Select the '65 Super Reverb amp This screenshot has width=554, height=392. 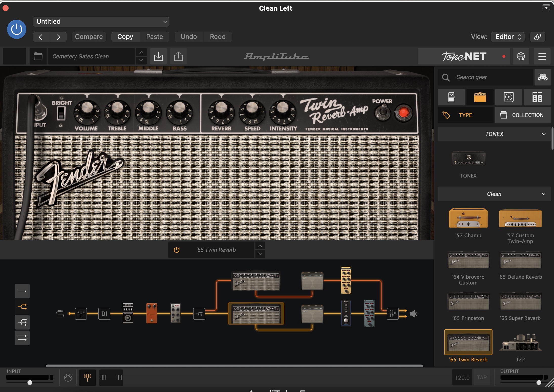pyautogui.click(x=520, y=301)
